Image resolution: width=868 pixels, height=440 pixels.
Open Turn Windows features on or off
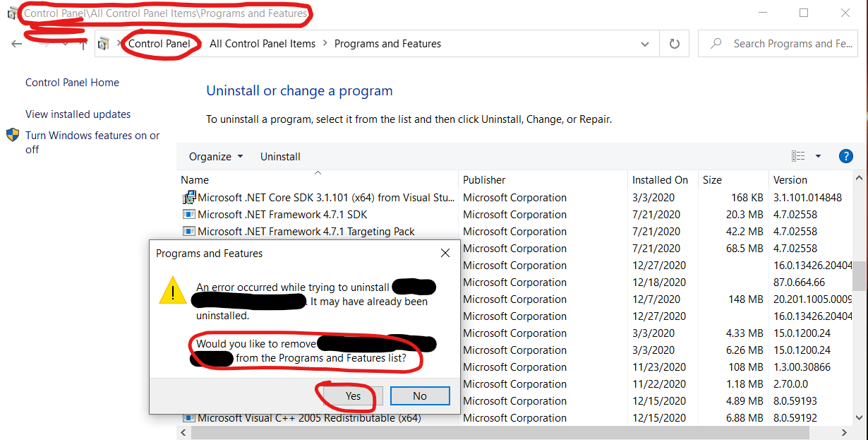[x=92, y=142]
